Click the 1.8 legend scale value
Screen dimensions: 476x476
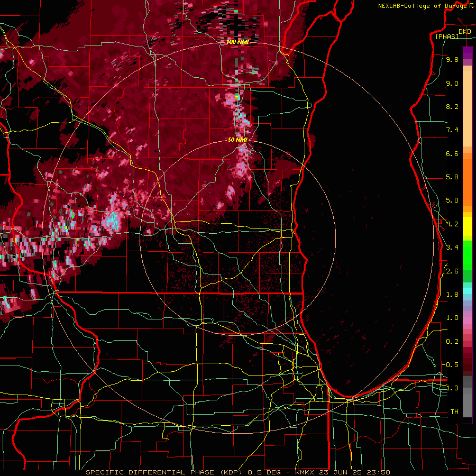452,295
